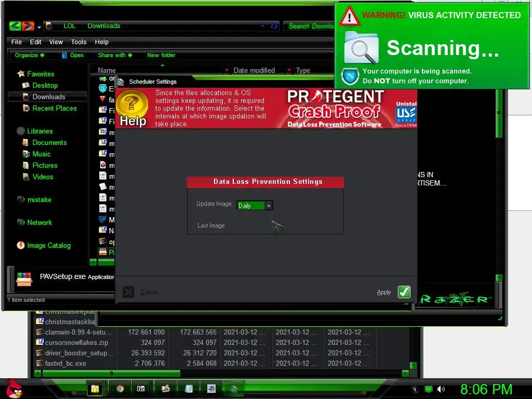Select Network in the navigation pane
The width and height of the screenshot is (532, 399).
[x=35, y=222]
